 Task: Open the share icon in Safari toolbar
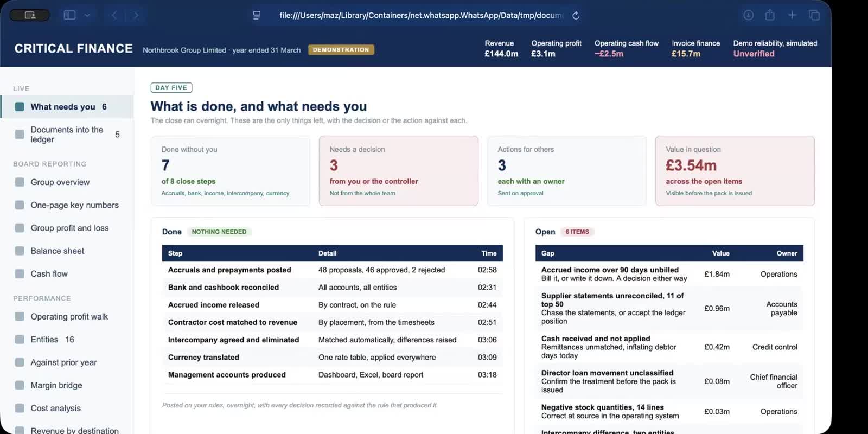pyautogui.click(x=770, y=15)
